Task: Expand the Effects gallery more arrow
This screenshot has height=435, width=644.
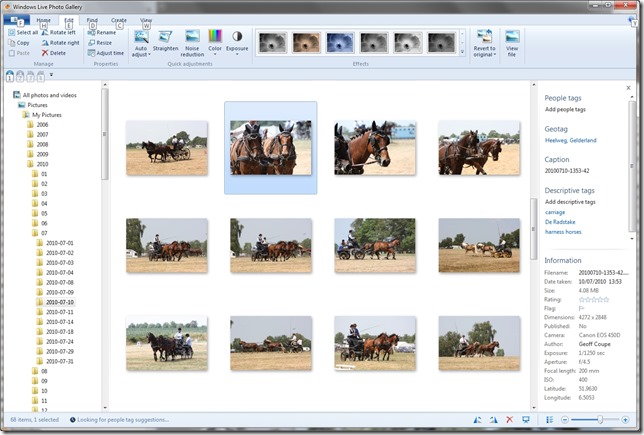Action: coord(462,52)
